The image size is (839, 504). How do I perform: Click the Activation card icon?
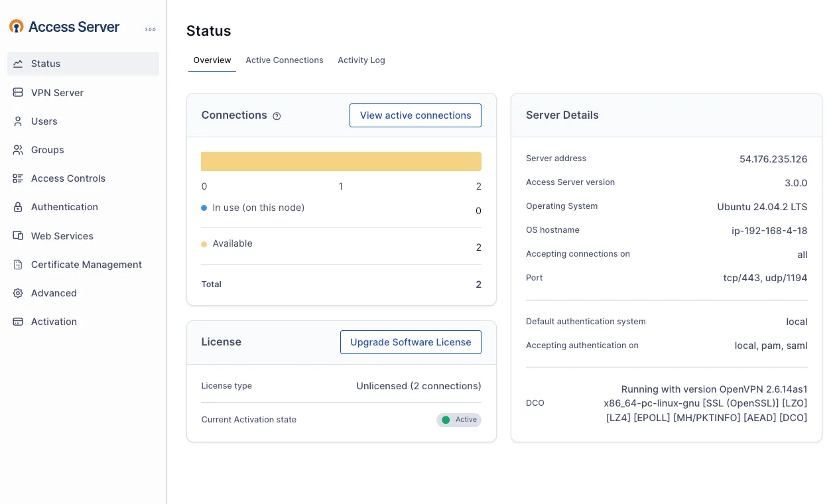18,322
